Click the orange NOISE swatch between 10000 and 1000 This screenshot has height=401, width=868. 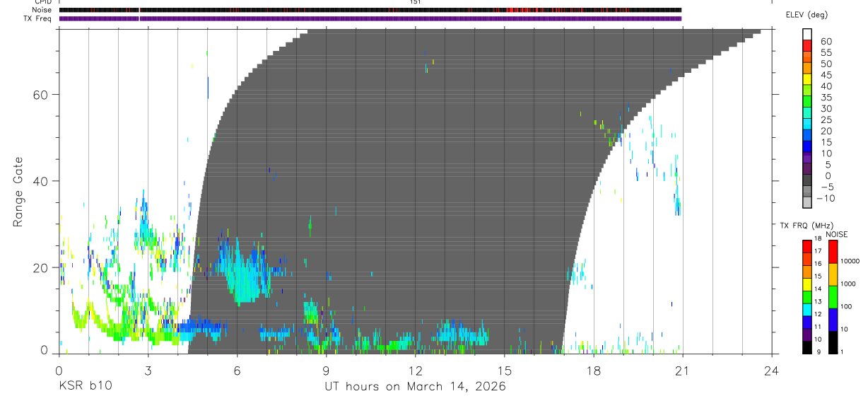(833, 274)
